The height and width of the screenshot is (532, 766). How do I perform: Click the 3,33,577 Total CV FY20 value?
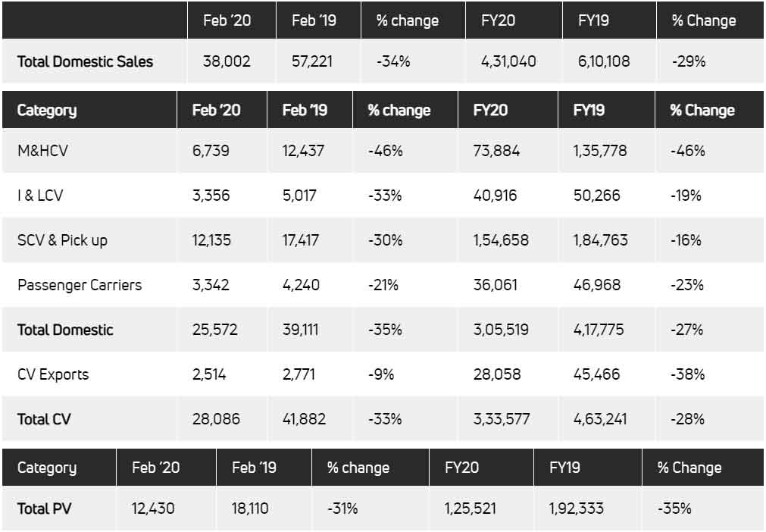click(501, 419)
